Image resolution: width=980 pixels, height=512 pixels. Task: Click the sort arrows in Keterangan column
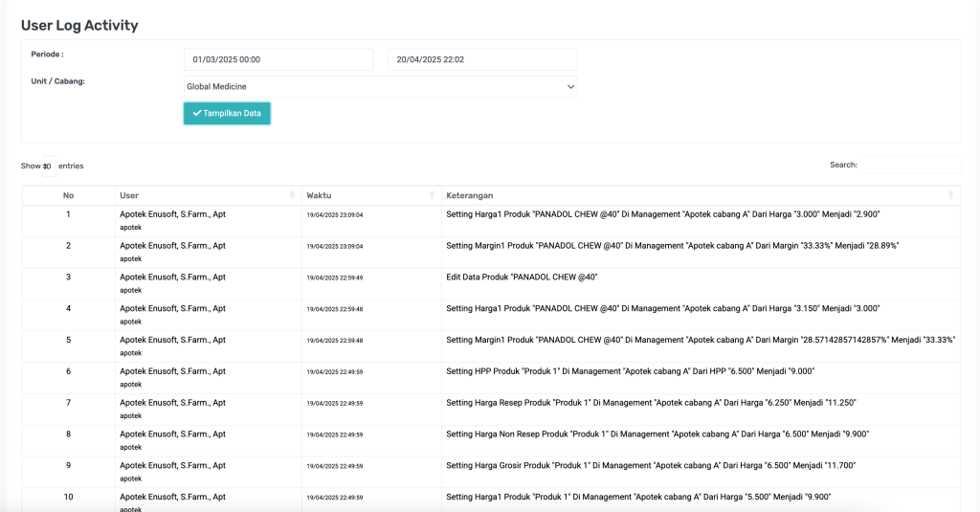950,195
